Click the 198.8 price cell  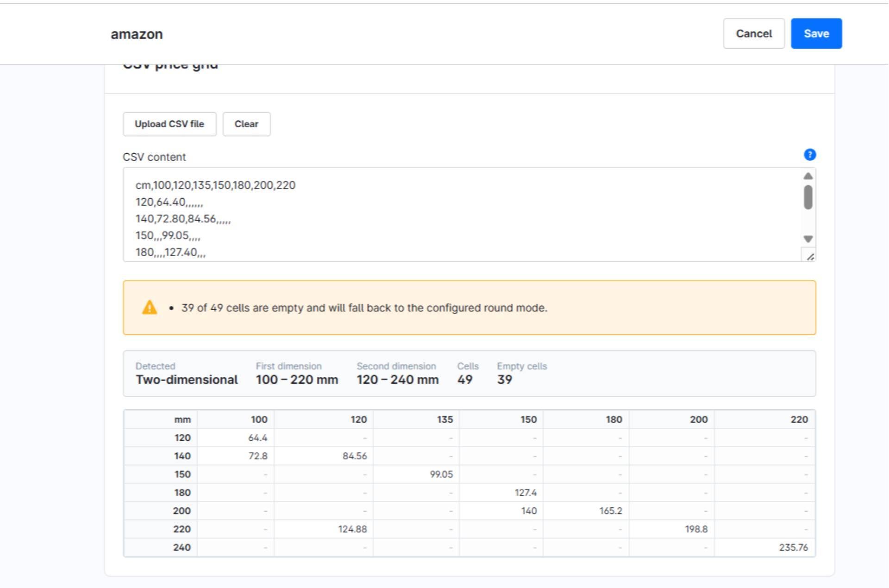[671, 529]
